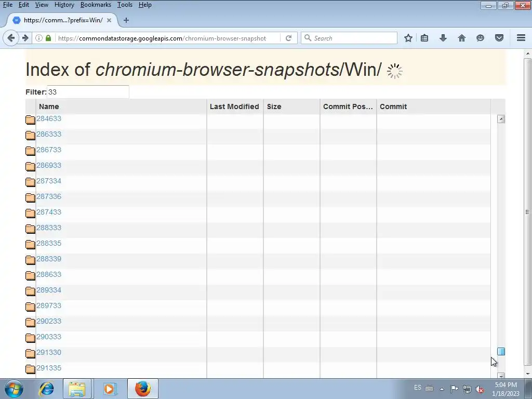Click the Search box in toolbar
The image size is (532, 399).
click(x=349, y=38)
